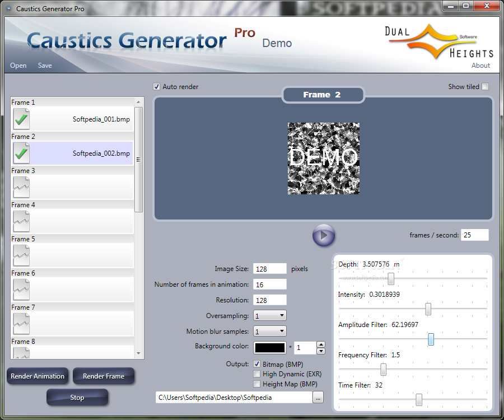Click the Stop button
The width and height of the screenshot is (504, 420).
(x=77, y=398)
